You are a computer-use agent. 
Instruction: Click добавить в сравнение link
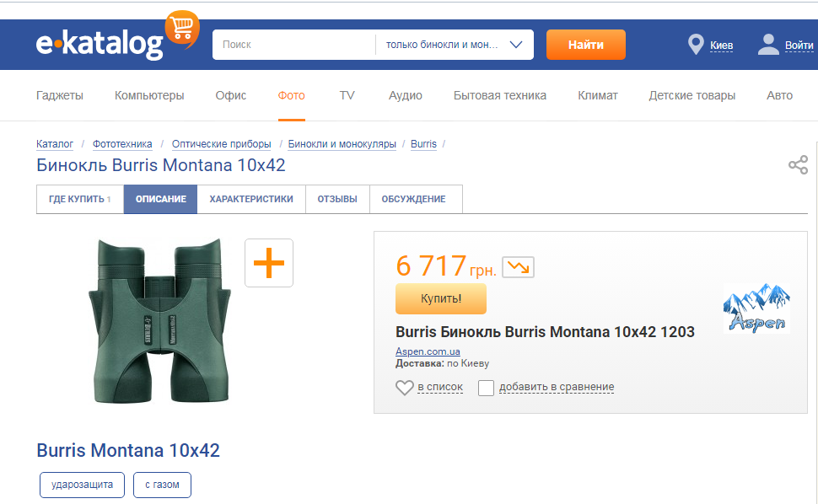(557, 387)
